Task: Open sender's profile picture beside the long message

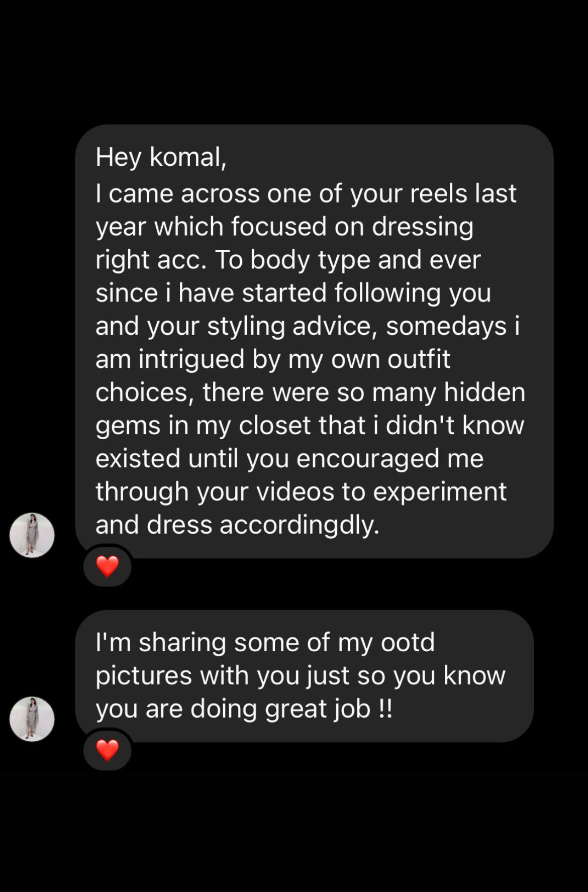Action: tap(32, 535)
